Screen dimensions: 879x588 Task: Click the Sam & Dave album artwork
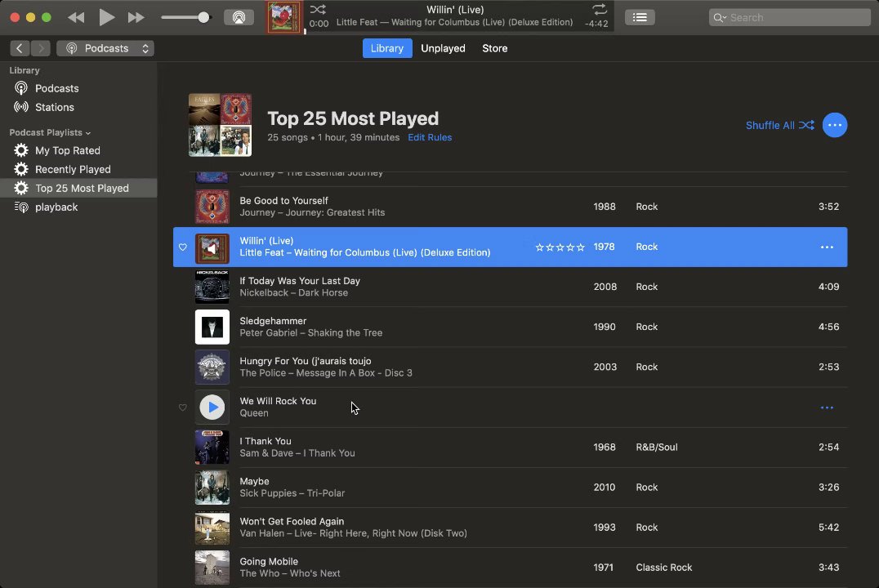click(x=212, y=448)
